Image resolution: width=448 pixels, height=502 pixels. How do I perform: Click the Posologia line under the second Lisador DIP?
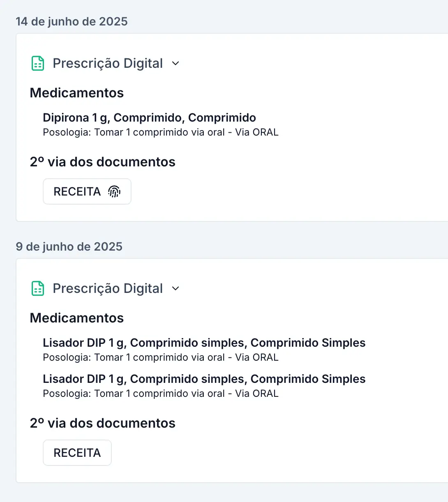click(160, 394)
